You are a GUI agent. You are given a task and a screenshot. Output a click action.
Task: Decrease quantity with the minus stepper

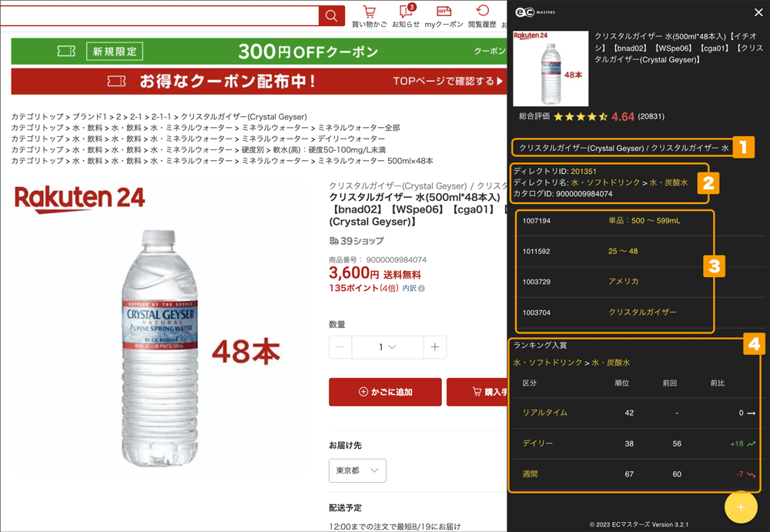coord(340,347)
